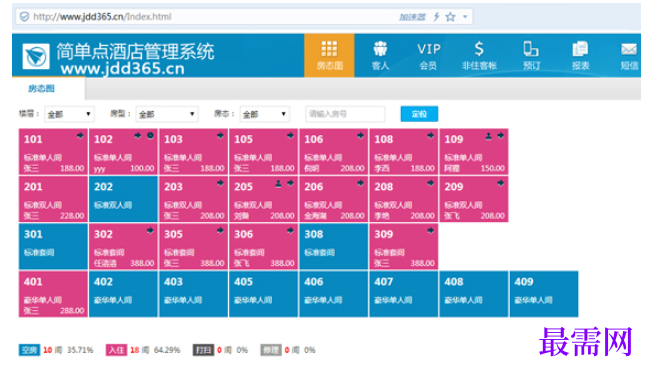
Task: Open the VIP 会员 members section
Action: pos(428,56)
